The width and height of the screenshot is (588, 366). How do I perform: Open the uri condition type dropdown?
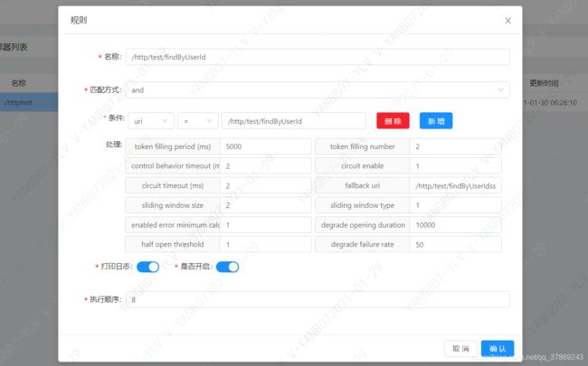tap(151, 121)
